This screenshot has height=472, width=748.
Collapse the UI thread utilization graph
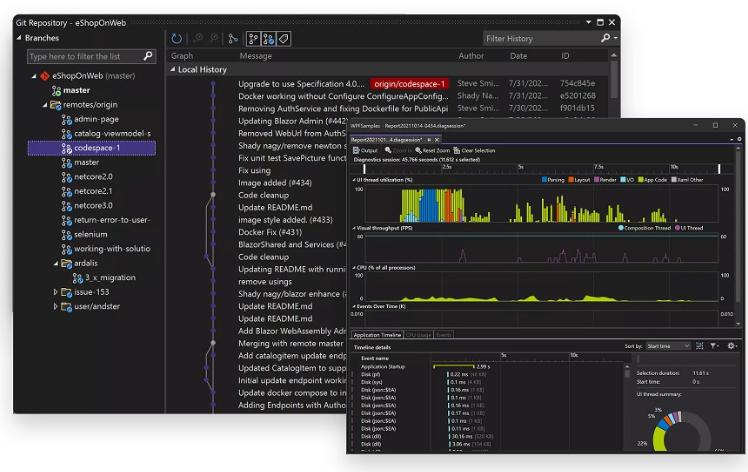click(353, 180)
